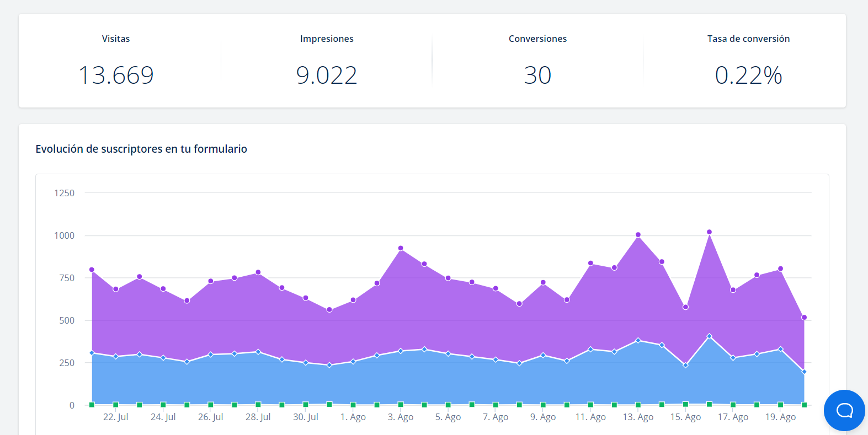The width and height of the screenshot is (868, 435).
Task: Click the Impresiones value 9.022
Action: (327, 75)
